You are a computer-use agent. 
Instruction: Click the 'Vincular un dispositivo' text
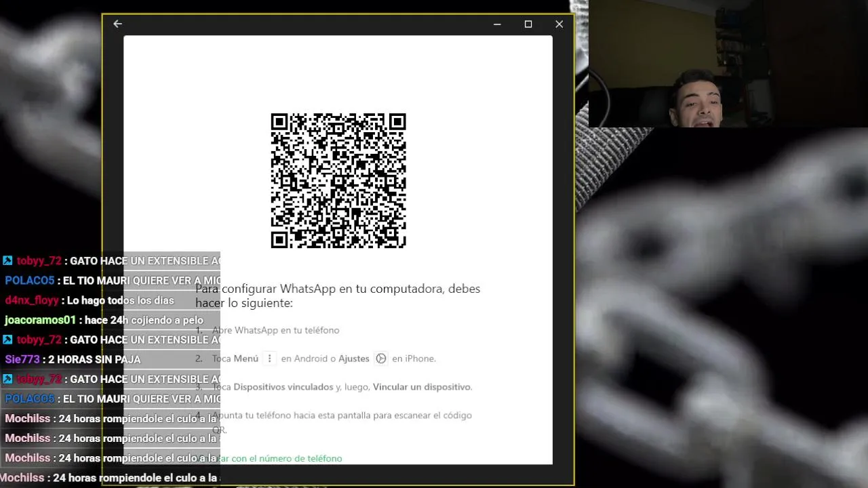(x=422, y=387)
